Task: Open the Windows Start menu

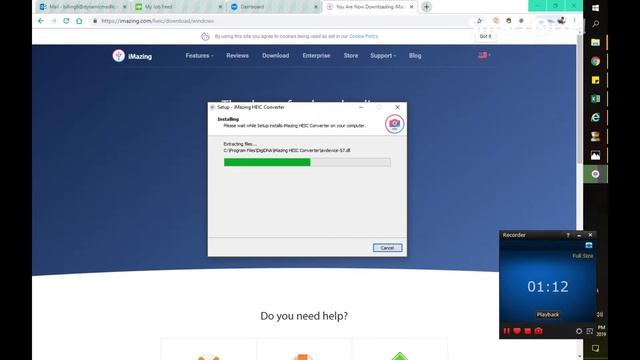Action: 596,8
